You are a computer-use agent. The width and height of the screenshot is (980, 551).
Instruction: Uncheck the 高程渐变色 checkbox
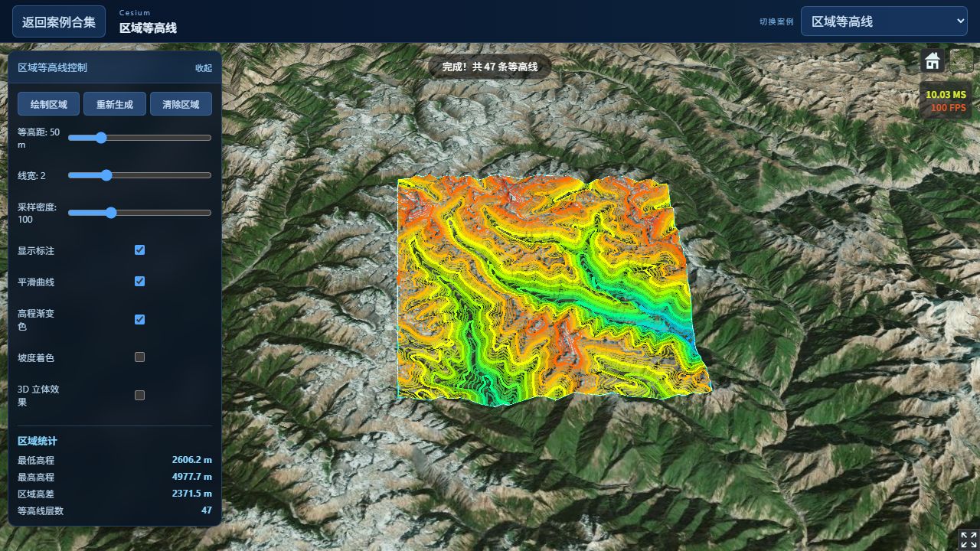[x=139, y=319]
